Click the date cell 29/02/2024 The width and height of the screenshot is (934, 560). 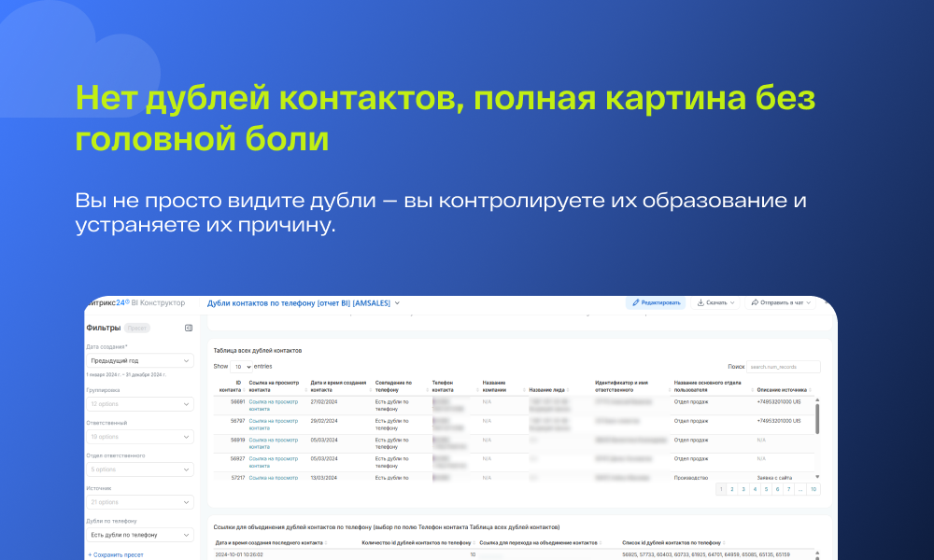[324, 421]
